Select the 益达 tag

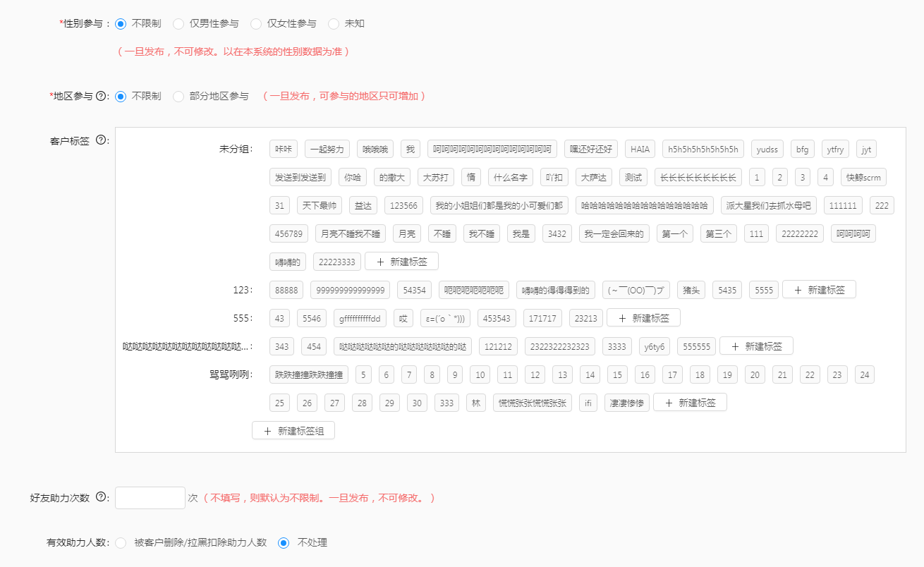(x=363, y=205)
